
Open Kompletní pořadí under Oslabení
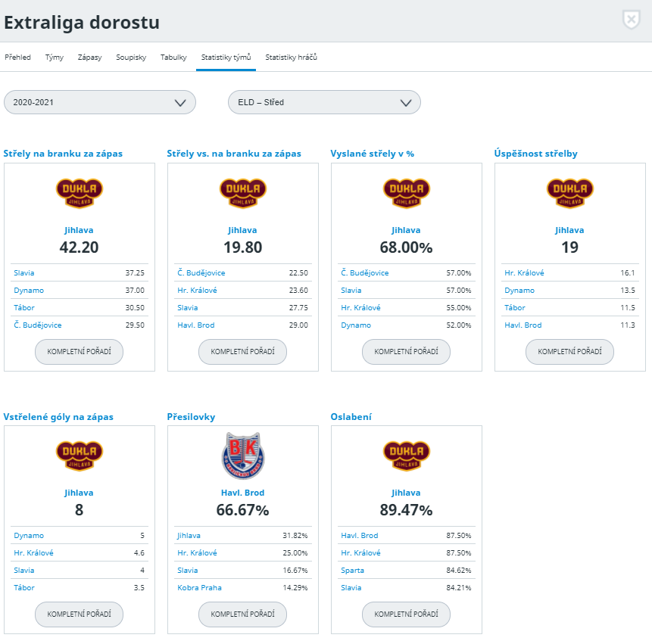(x=406, y=614)
